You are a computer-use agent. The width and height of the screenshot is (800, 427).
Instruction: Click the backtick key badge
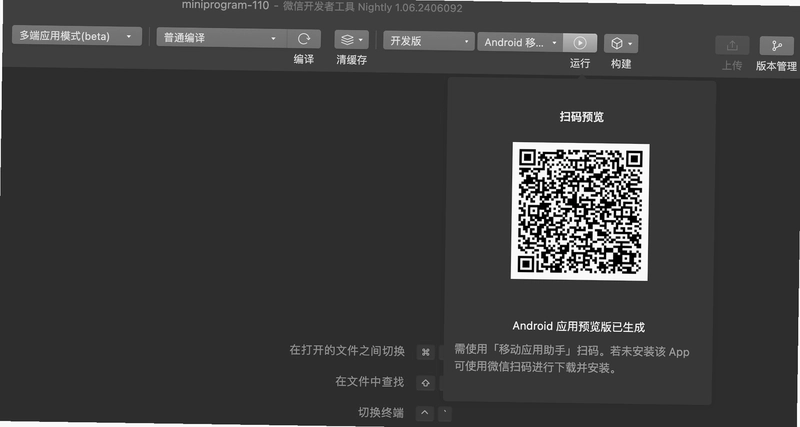(445, 413)
